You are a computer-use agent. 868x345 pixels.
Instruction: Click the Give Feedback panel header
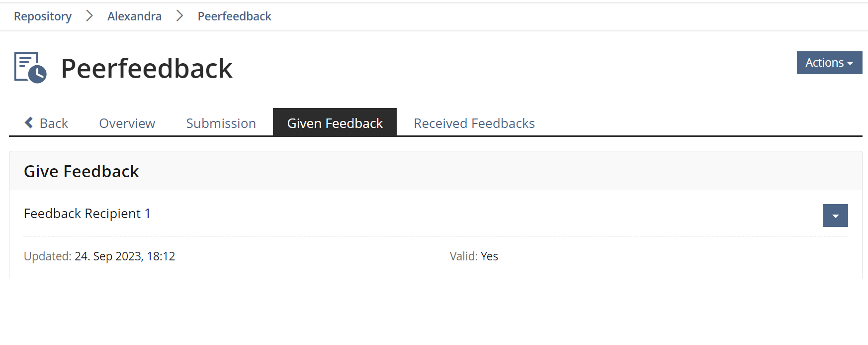[x=82, y=171]
